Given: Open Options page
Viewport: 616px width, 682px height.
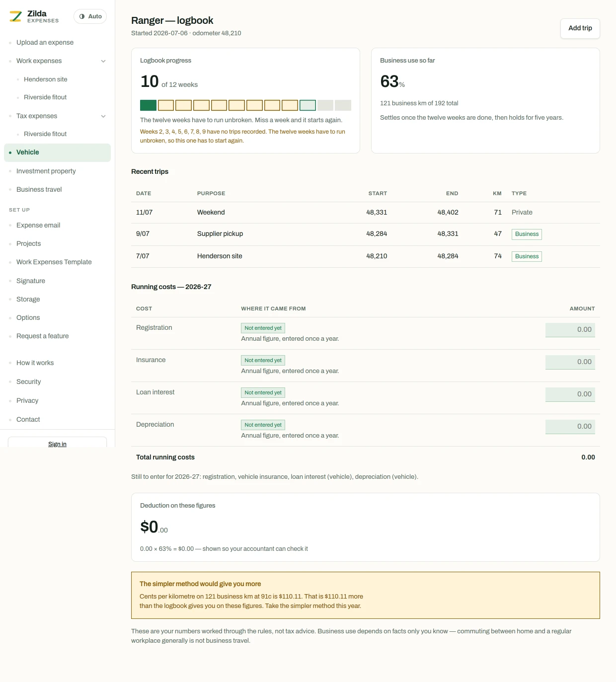Looking at the screenshot, I should tap(28, 318).
